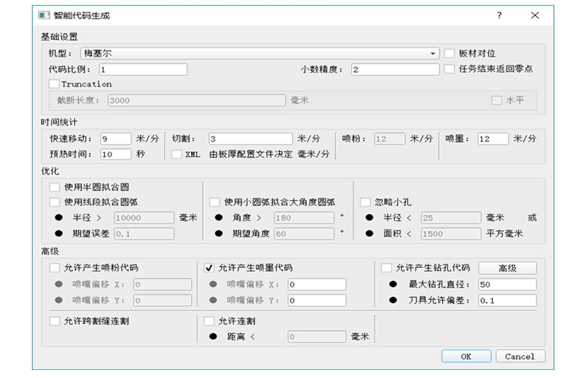The width and height of the screenshot is (588, 378).
Task: Enable 允许跨割缝连割 checkbox
Action: [x=55, y=321]
